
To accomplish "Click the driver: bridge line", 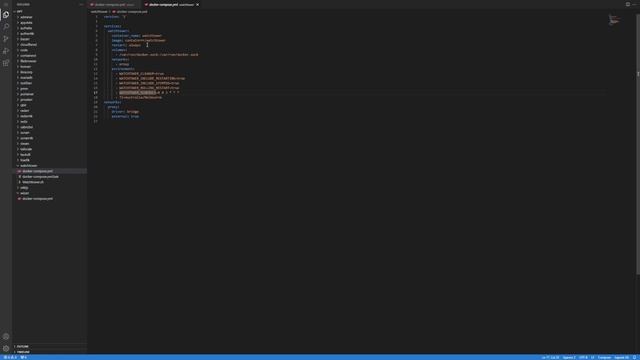I will pos(125,112).
